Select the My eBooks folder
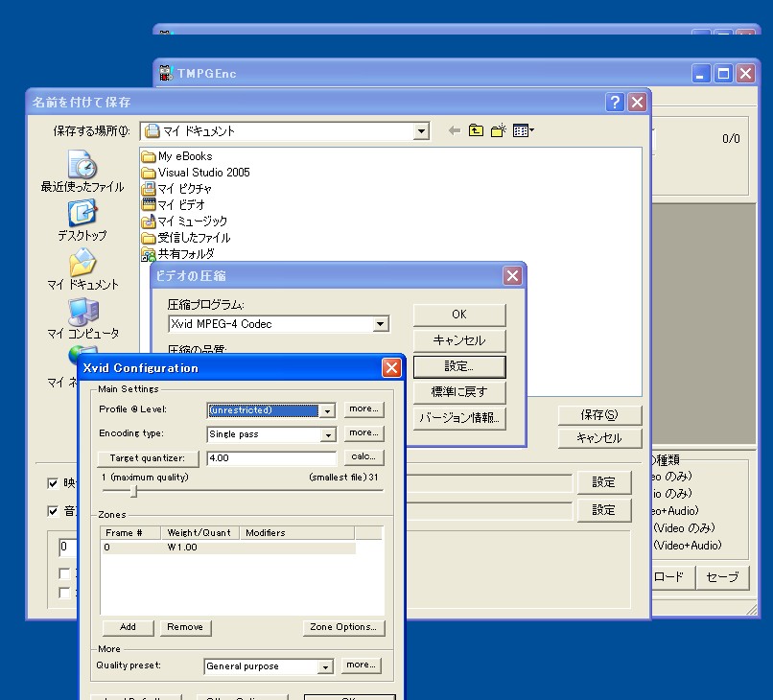Screen dimensions: 773x700 click(177, 156)
